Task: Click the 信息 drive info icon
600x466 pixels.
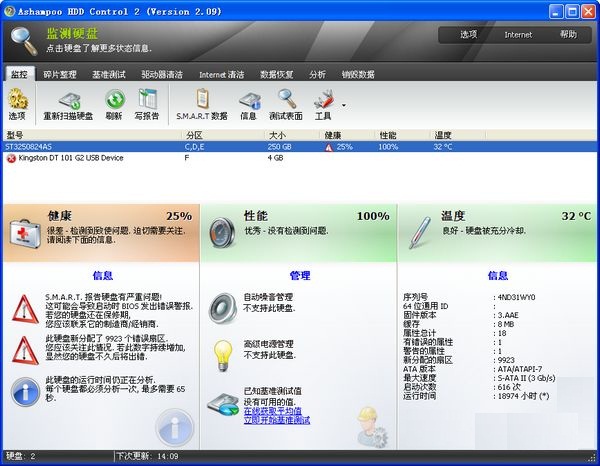Action: click(x=249, y=101)
